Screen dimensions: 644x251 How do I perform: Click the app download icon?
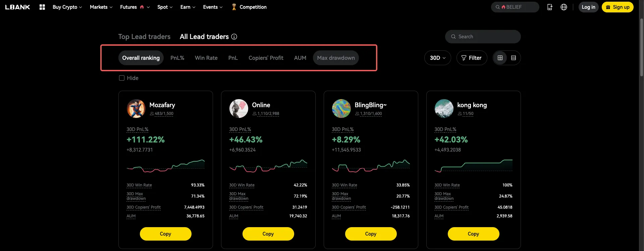coord(550,7)
